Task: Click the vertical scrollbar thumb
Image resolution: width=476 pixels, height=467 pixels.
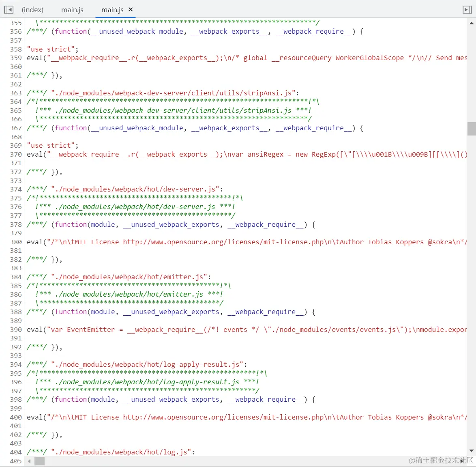Action: [x=472, y=129]
